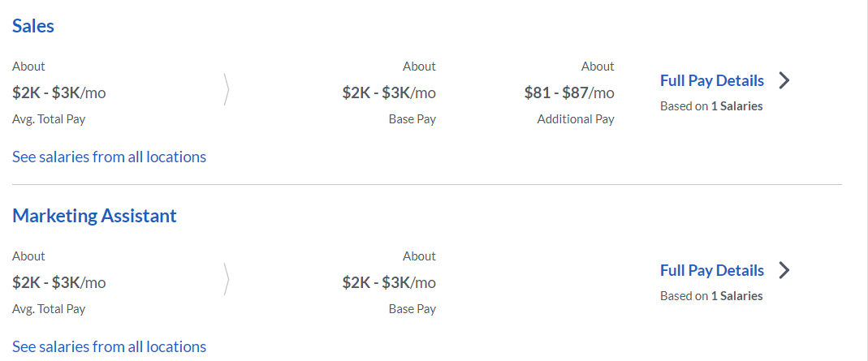Click 'Based on 1 Salaries' under Marketing Assistant
868x361 pixels.
(x=711, y=296)
